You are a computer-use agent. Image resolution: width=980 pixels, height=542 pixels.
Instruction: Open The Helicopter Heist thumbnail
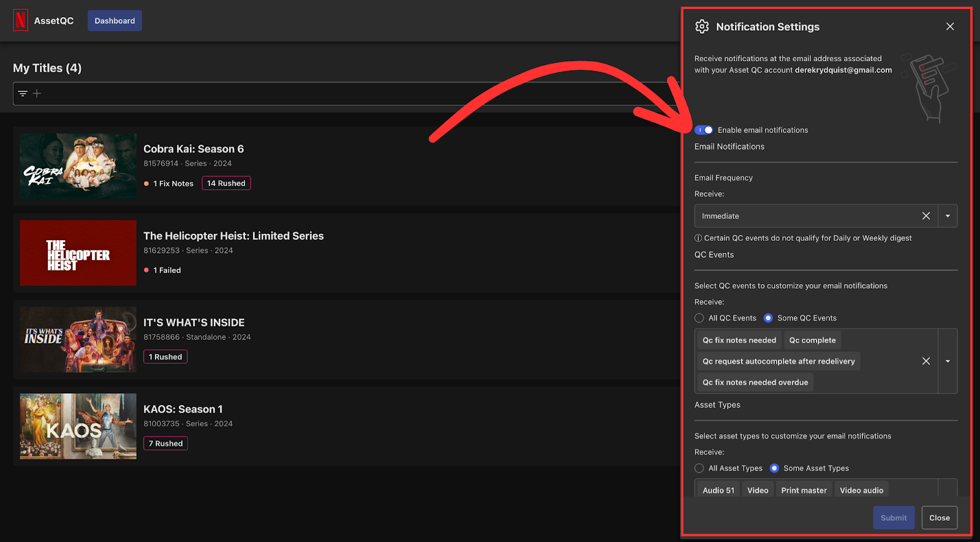click(x=78, y=253)
